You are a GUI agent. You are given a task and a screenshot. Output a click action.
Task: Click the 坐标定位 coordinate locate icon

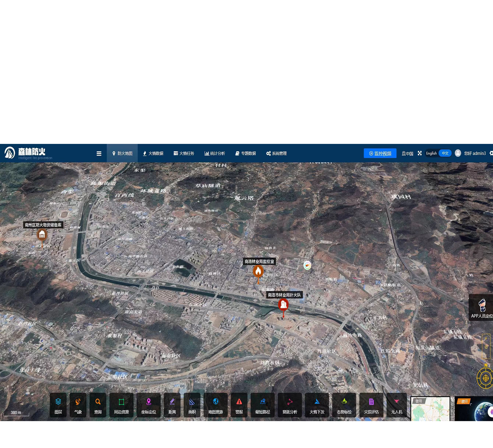tap(149, 405)
